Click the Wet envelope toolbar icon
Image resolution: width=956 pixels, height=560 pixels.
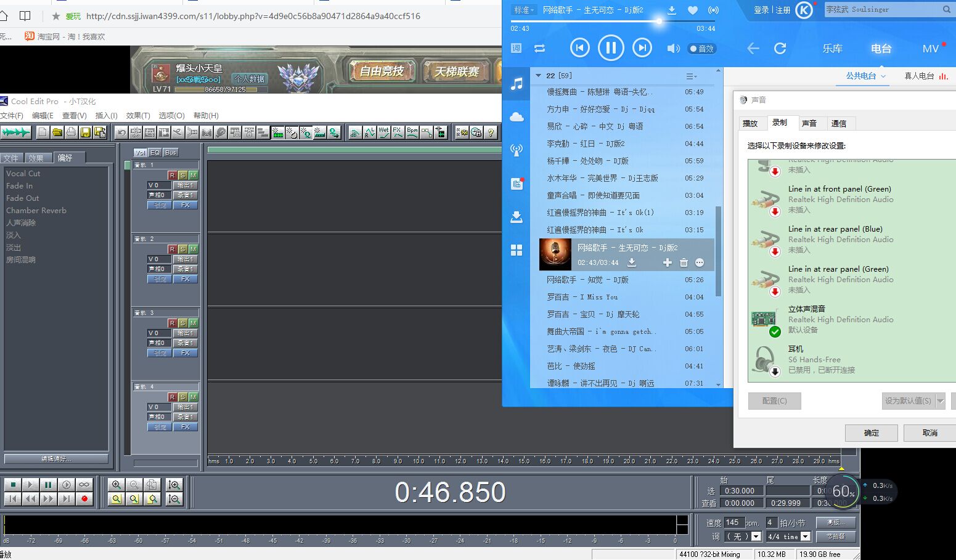pos(383,132)
